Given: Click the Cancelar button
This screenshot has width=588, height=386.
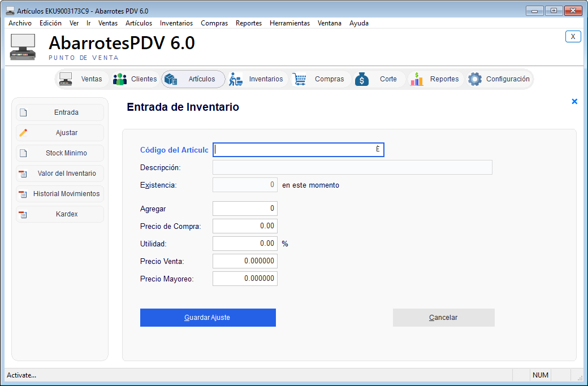Looking at the screenshot, I should point(444,318).
